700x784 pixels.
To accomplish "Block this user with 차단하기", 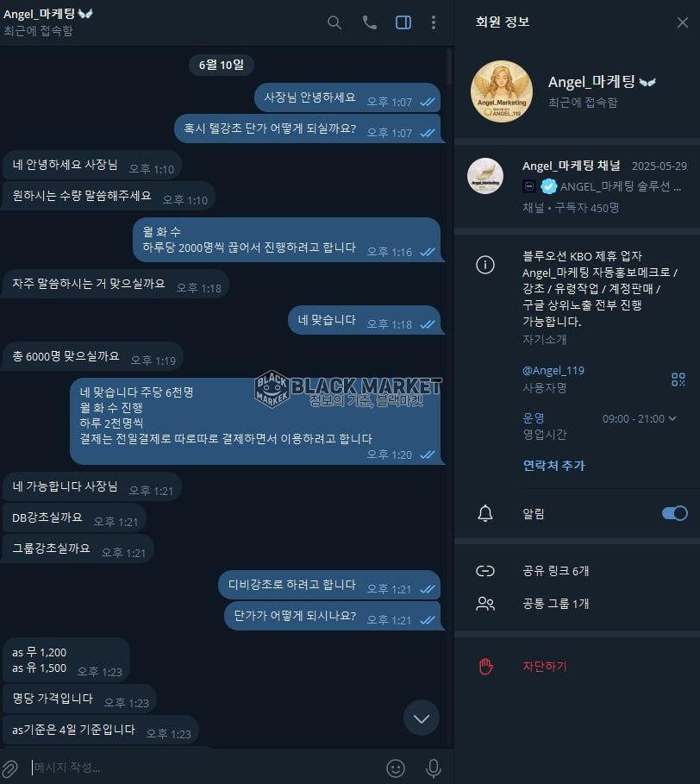I will (x=577, y=666).
